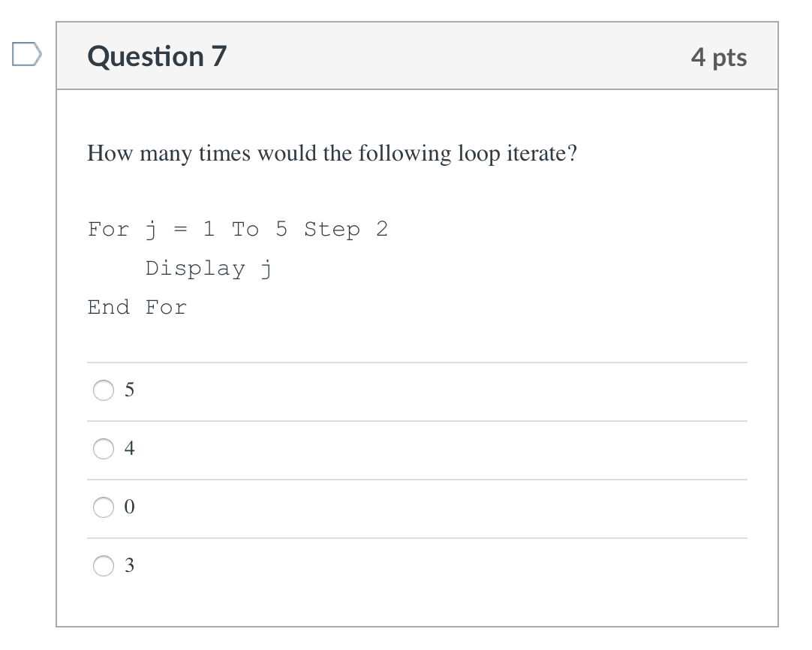Select the radio button for answer 5
This screenshot has height=650, width=812.
103,390
